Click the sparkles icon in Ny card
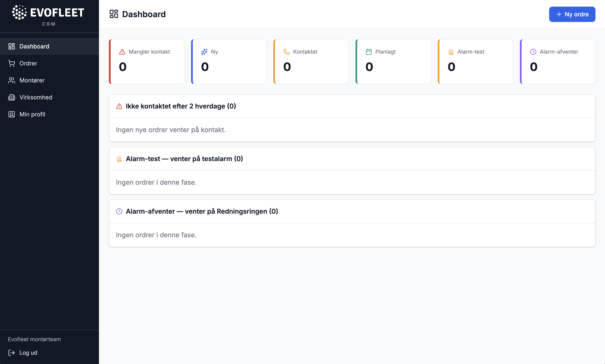 (204, 52)
